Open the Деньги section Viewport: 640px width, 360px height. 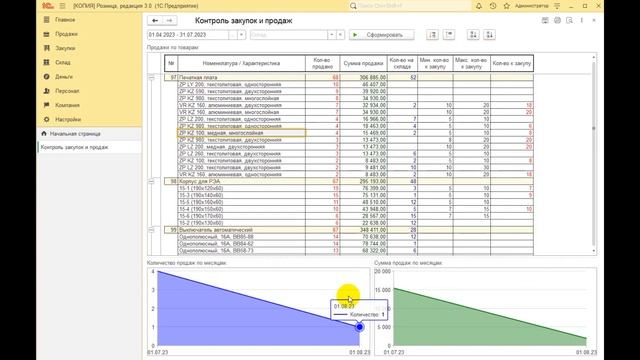(x=64, y=77)
